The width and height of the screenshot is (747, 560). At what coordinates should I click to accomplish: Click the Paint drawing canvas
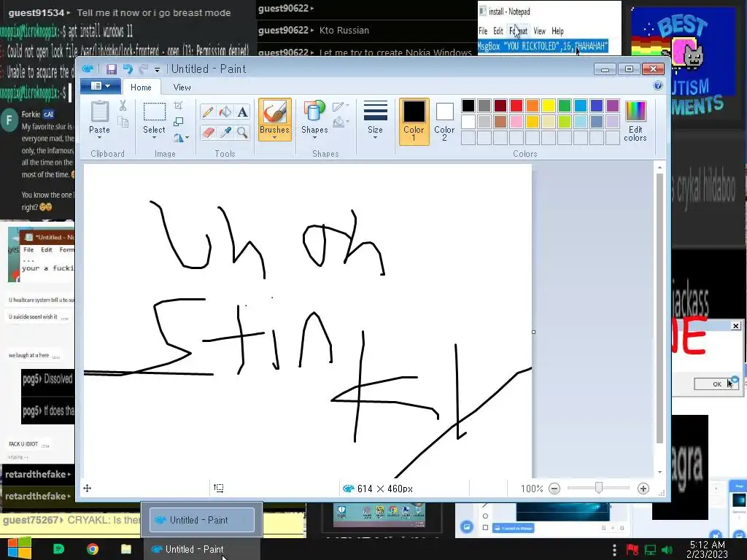[308, 322]
